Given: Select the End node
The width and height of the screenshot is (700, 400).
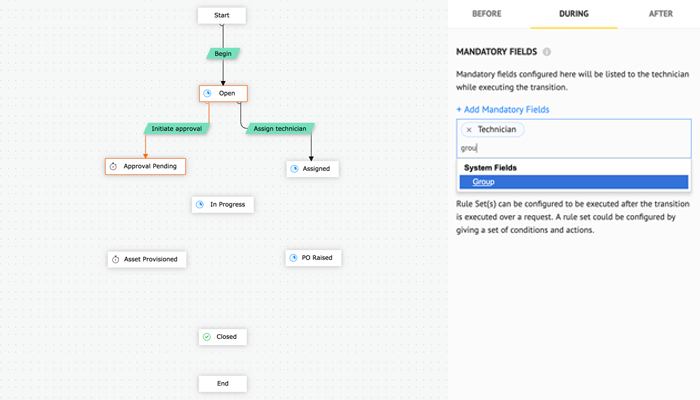Looking at the screenshot, I should pos(222,383).
